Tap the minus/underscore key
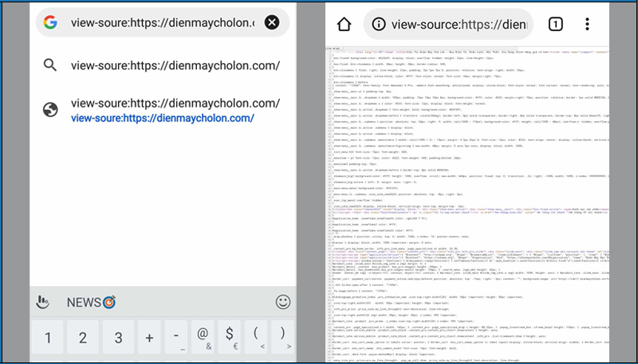 pyautogui.click(x=176, y=337)
